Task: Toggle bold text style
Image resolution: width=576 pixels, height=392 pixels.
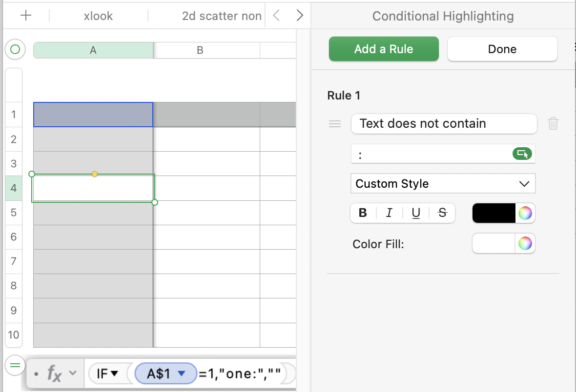Action: click(x=363, y=213)
